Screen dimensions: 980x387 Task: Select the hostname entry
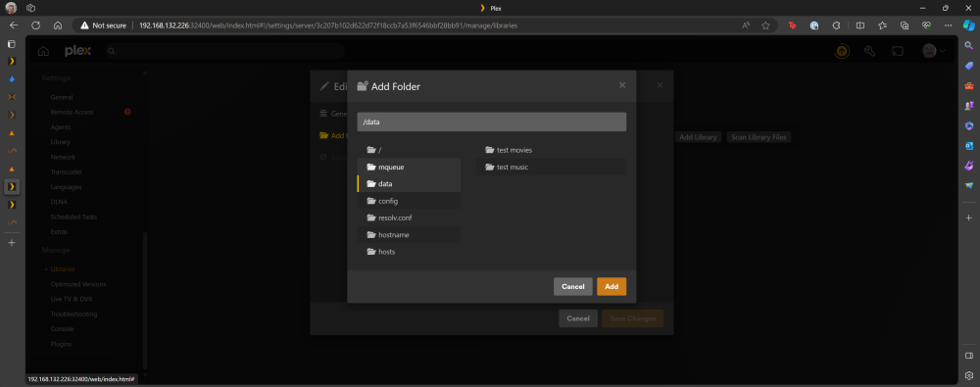(x=409, y=234)
